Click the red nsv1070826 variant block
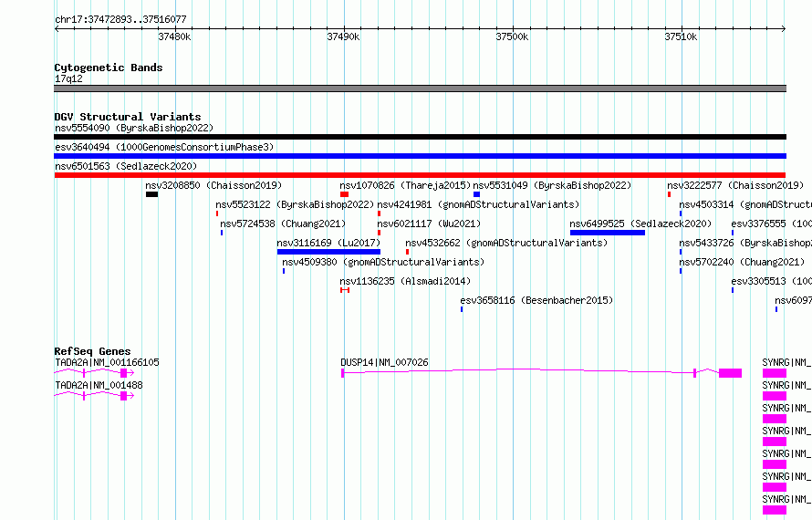The image size is (812, 520). (344, 194)
